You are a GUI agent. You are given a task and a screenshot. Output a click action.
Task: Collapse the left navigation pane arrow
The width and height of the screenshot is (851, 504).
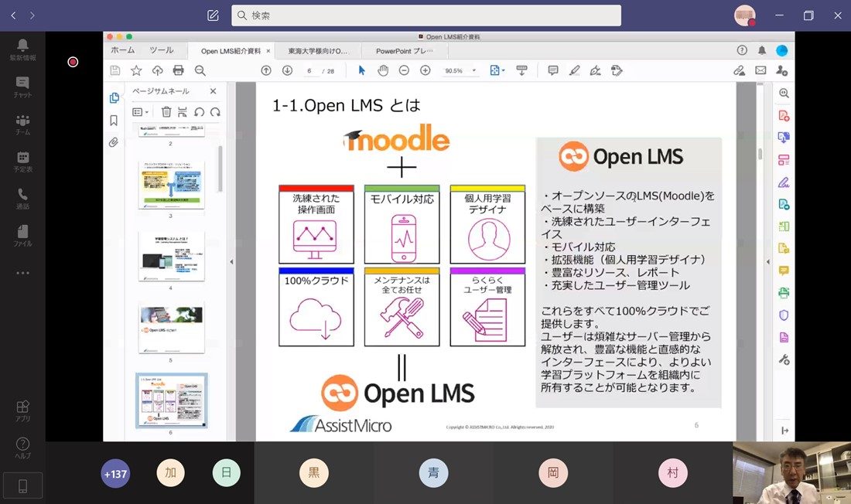[232, 261]
